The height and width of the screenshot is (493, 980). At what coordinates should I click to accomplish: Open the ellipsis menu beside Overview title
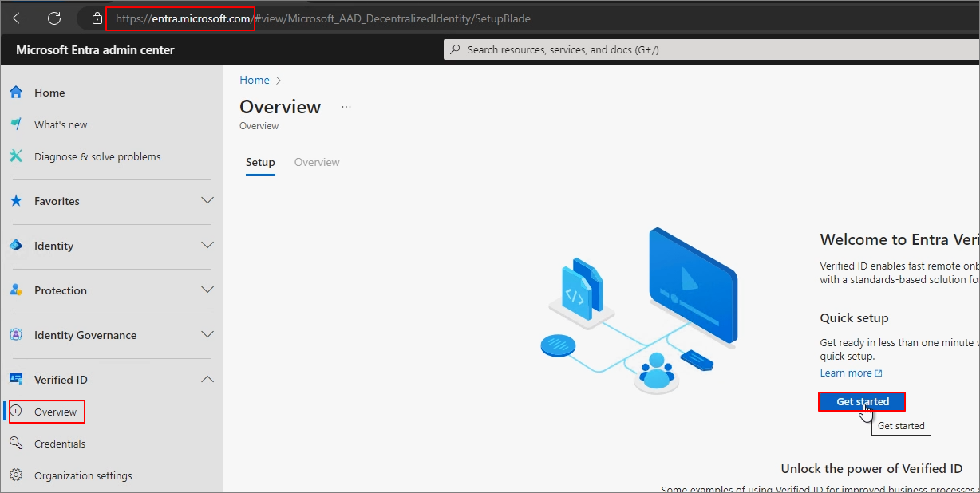(346, 107)
